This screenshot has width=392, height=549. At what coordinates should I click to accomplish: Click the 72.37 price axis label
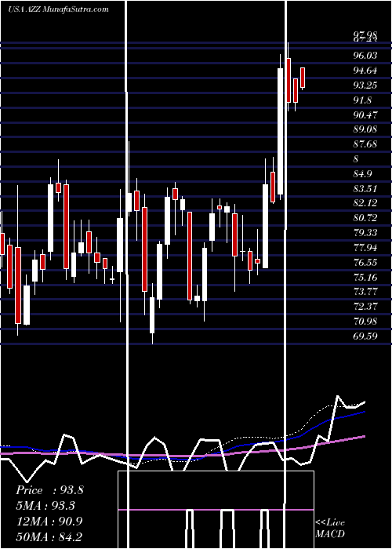pos(365,307)
